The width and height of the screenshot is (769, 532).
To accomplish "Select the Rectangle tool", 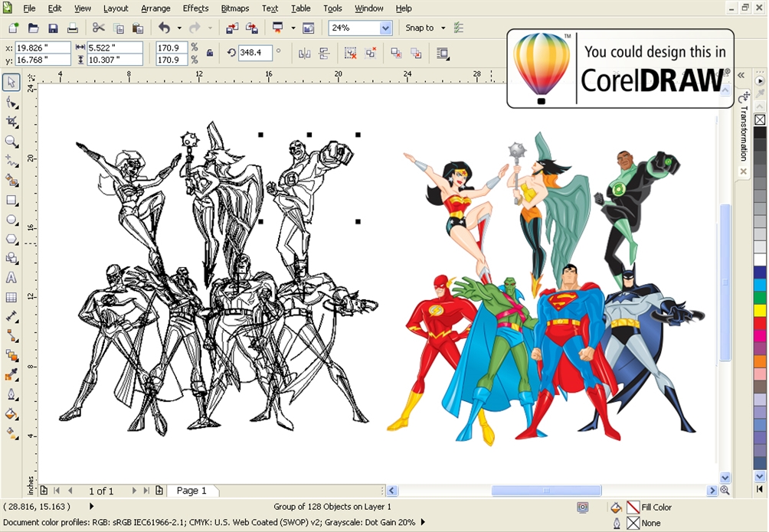I will click(11, 201).
